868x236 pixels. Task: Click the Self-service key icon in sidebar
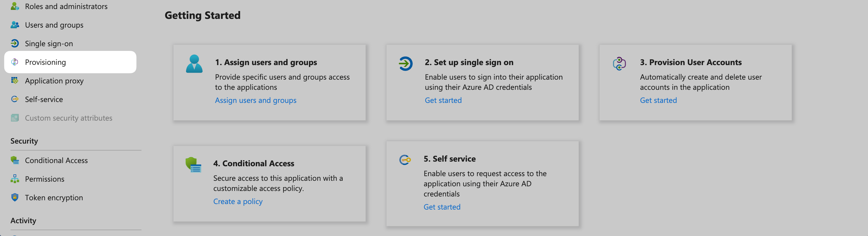(15, 99)
